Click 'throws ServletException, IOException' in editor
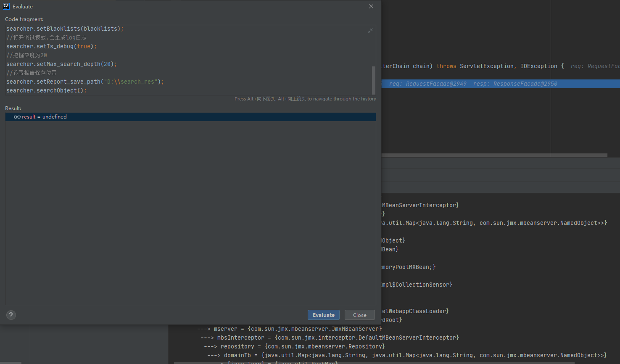Screen dimensions: 620x364 [497, 66]
